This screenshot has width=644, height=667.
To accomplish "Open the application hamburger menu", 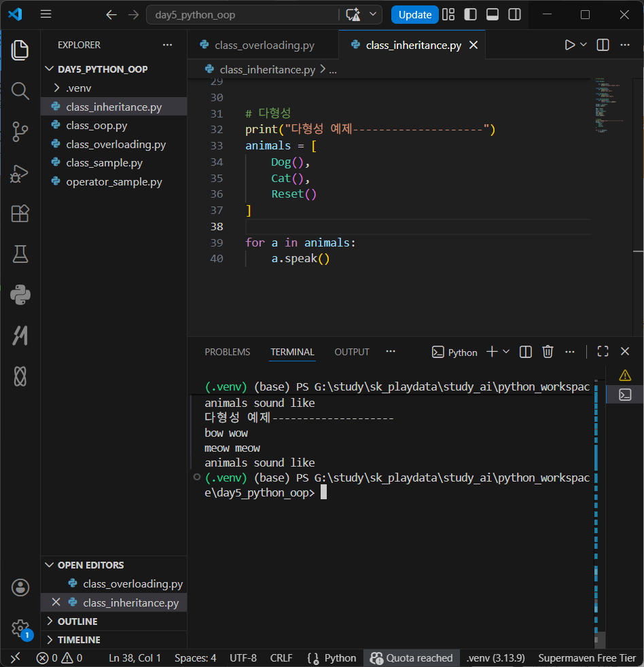I will pyautogui.click(x=46, y=14).
